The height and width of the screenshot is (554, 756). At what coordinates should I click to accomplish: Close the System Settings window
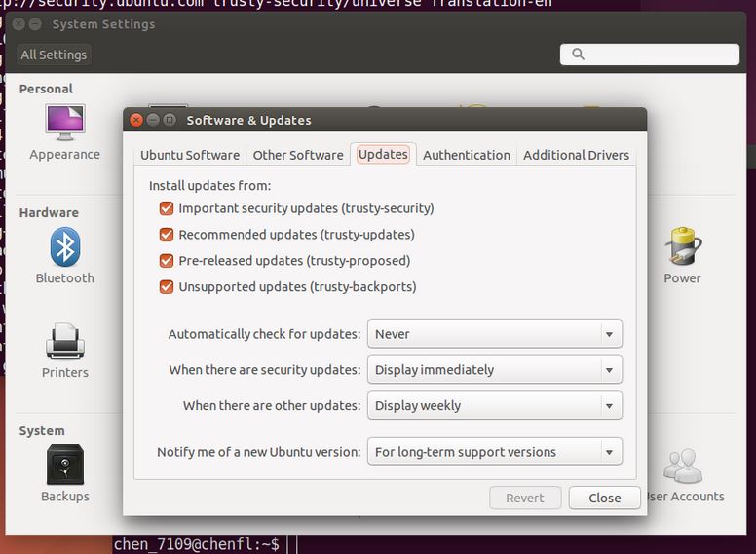pyautogui.click(x=19, y=24)
